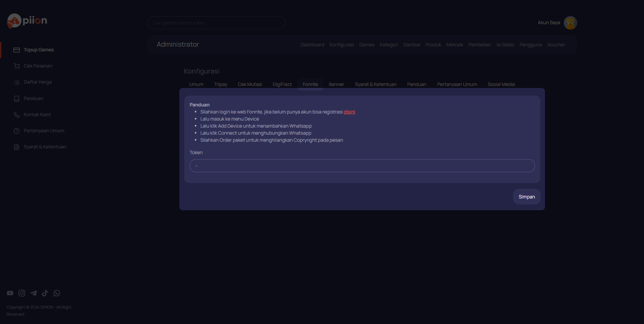Click the user avatar picture
This screenshot has width=644, height=324.
tap(570, 23)
